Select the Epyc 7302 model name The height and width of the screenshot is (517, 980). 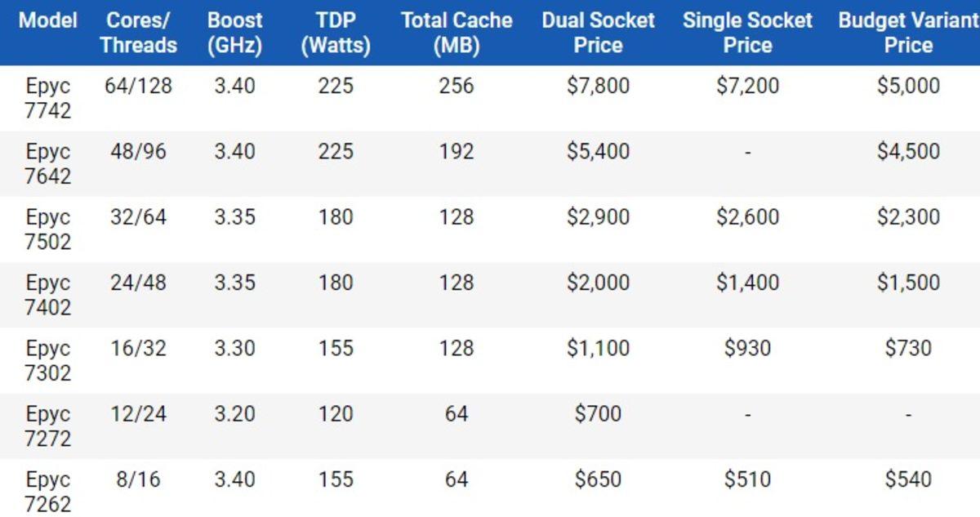pyautogui.click(x=48, y=360)
